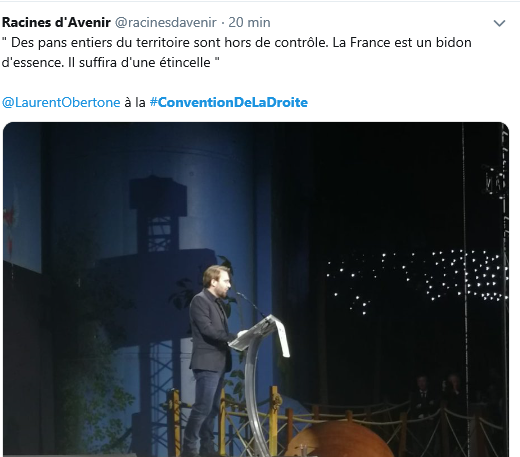520x457 pixels.
Task: Click the tweet's first line about 'territoire'
Action: [x=237, y=43]
